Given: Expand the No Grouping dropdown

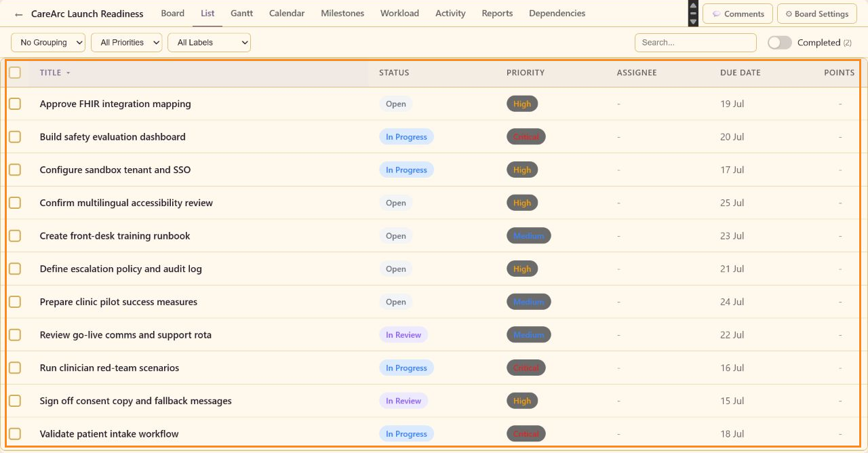Looking at the screenshot, I should tap(48, 42).
